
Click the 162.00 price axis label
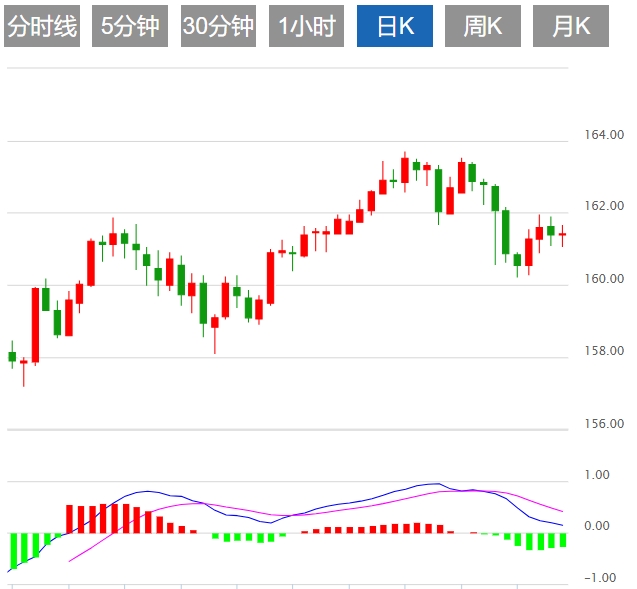pos(602,206)
